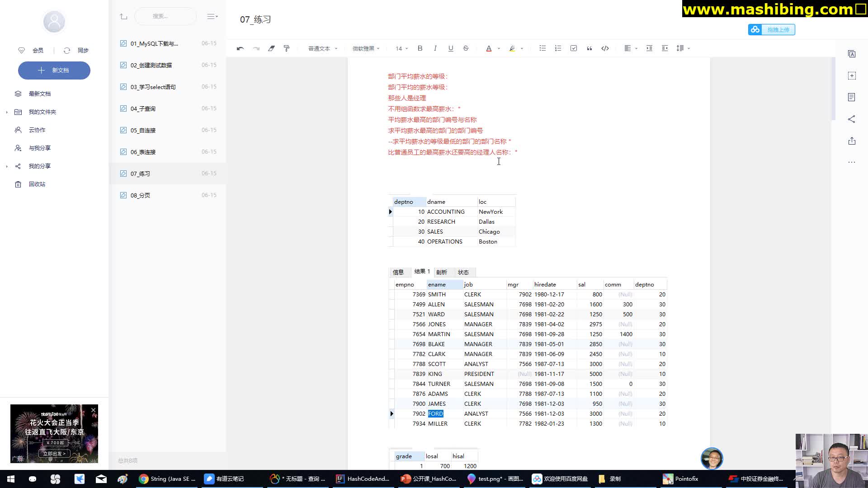Insert a numbered list
This screenshot has height=488, width=868.
(x=558, y=48)
